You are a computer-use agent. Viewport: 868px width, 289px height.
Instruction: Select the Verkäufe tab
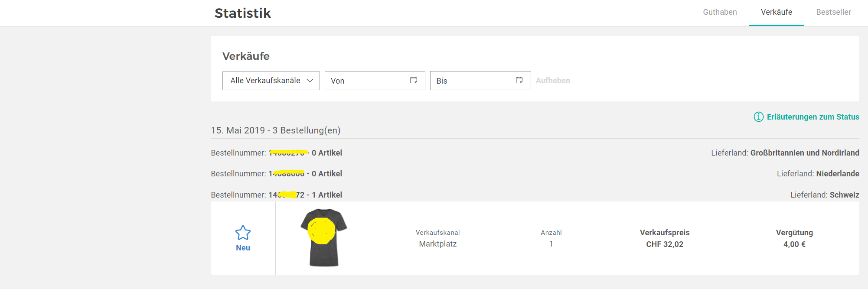pos(776,12)
